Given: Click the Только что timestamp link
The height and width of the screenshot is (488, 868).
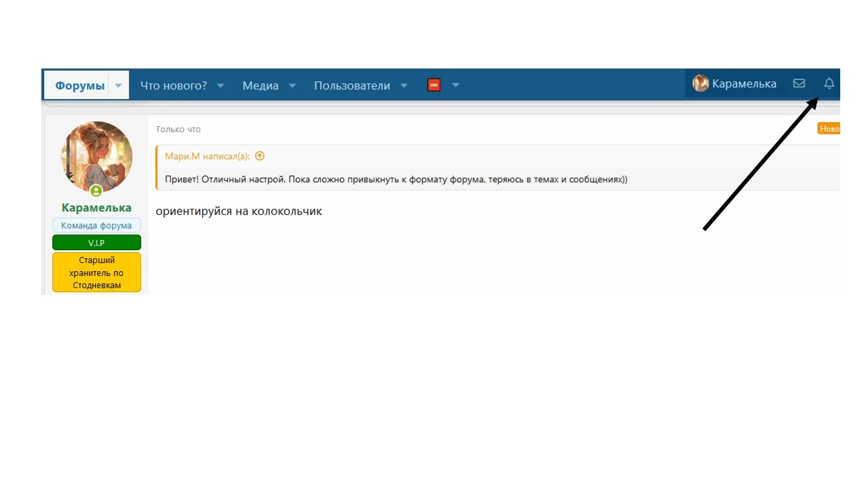Looking at the screenshot, I should pos(178,129).
